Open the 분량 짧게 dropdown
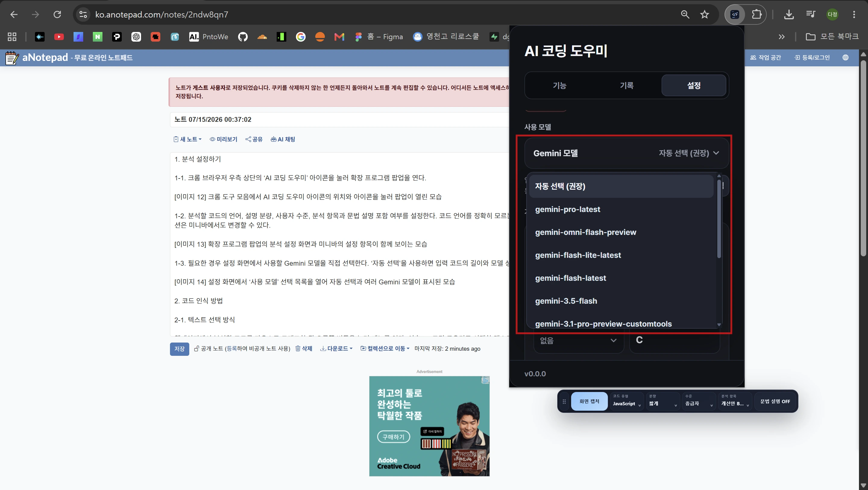 click(662, 401)
